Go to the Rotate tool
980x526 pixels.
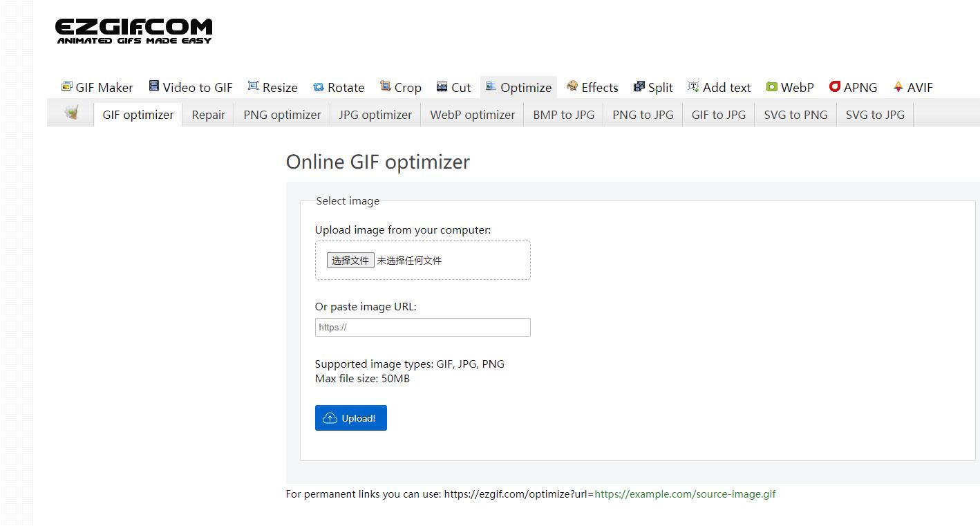(339, 87)
